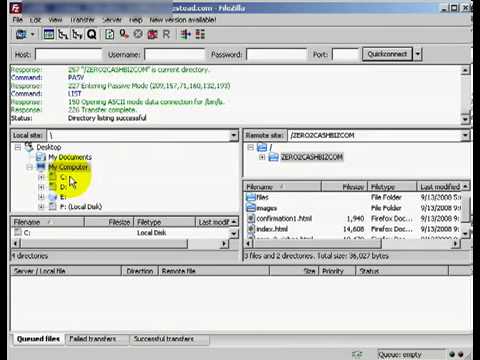The image size is (480, 360).
Task: Click the confirmation1.html file icon
Action: tap(251, 218)
